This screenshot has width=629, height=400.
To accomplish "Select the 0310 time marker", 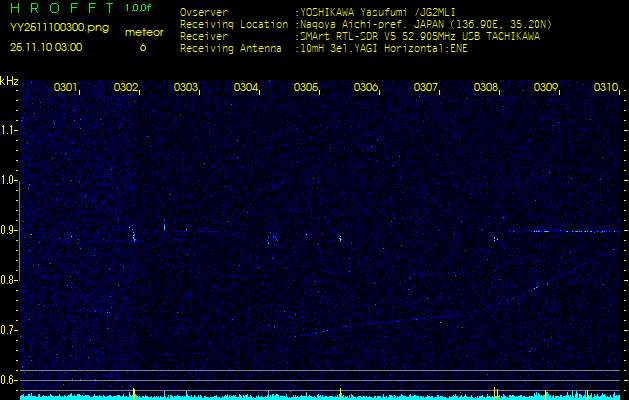I will point(606,88).
